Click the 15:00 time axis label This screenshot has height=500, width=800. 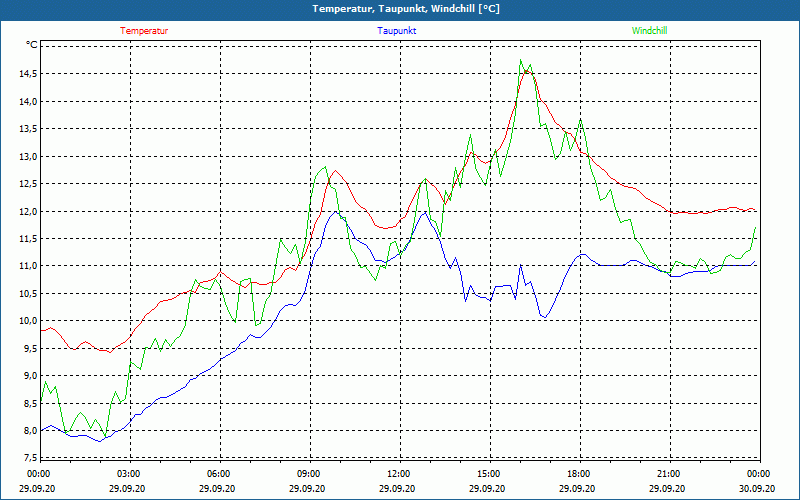(488, 474)
